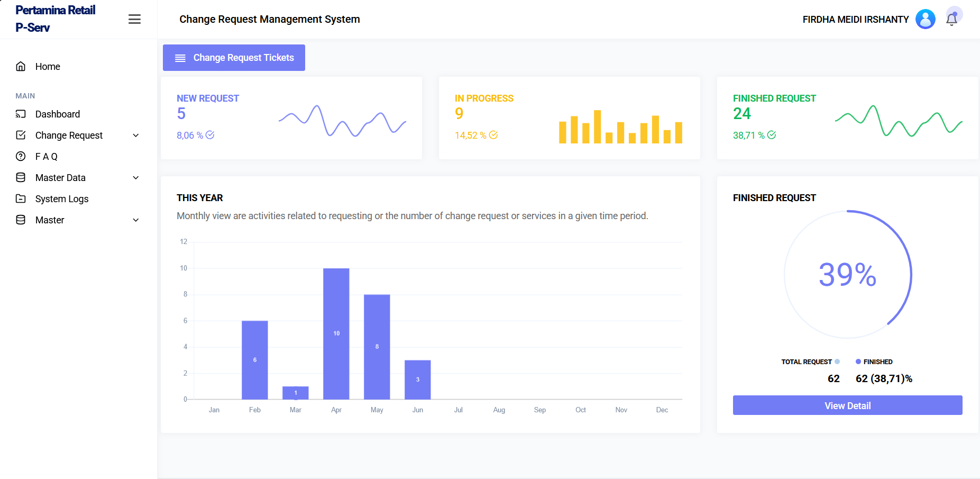Click the check circle beside 38,71 %
This screenshot has height=479, width=980.
point(772,135)
